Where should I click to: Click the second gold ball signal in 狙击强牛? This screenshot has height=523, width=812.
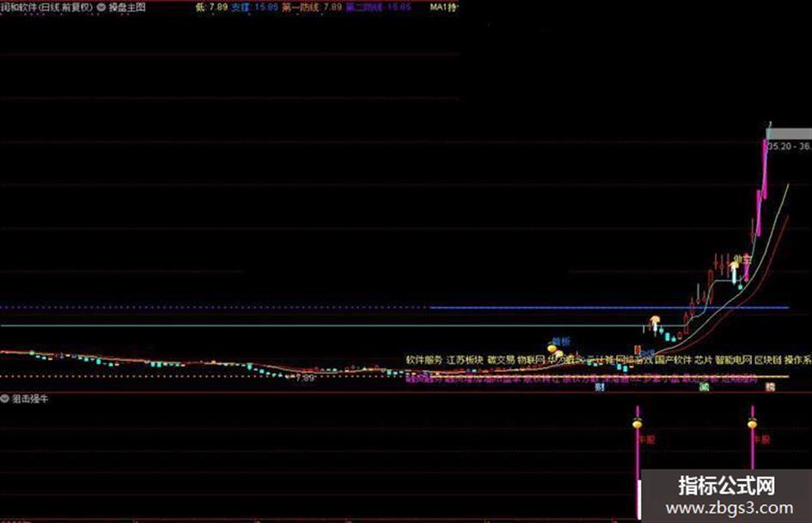(753, 424)
